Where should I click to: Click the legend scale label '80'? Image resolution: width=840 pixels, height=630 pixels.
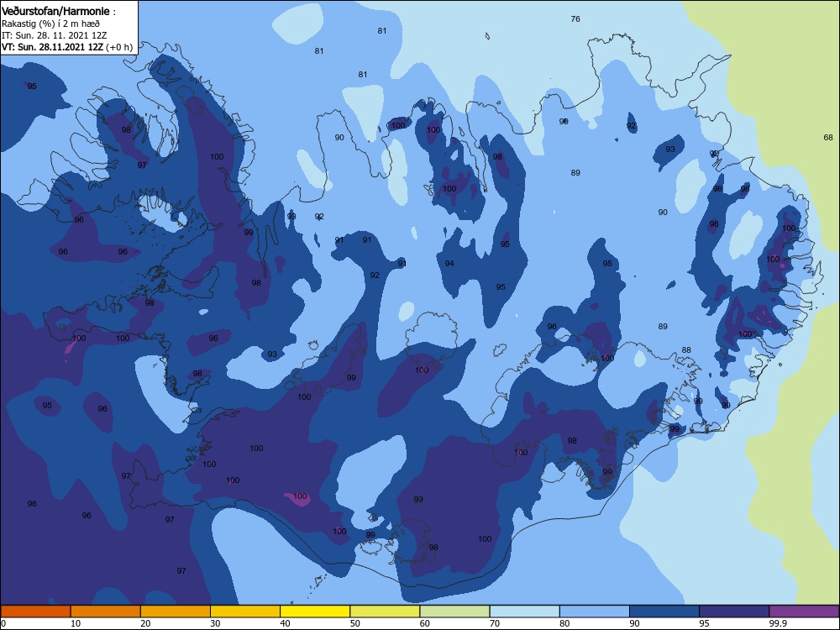564,623
